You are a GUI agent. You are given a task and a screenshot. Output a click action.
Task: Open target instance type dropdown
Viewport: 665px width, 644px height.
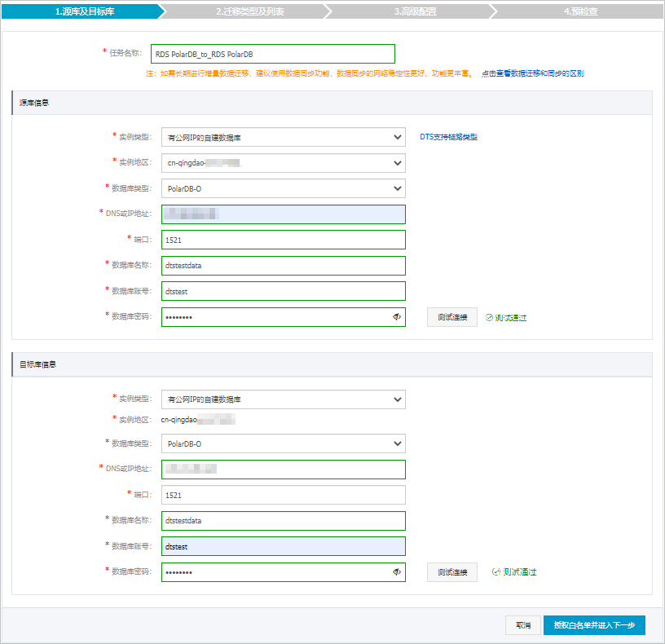284,399
